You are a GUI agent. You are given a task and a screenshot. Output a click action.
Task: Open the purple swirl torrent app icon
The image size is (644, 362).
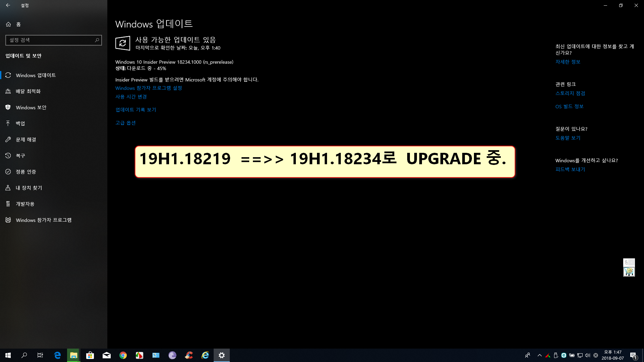[x=172, y=355]
